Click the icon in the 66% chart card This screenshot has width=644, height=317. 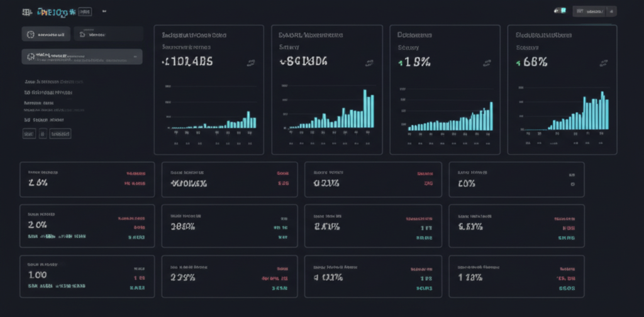(x=604, y=62)
